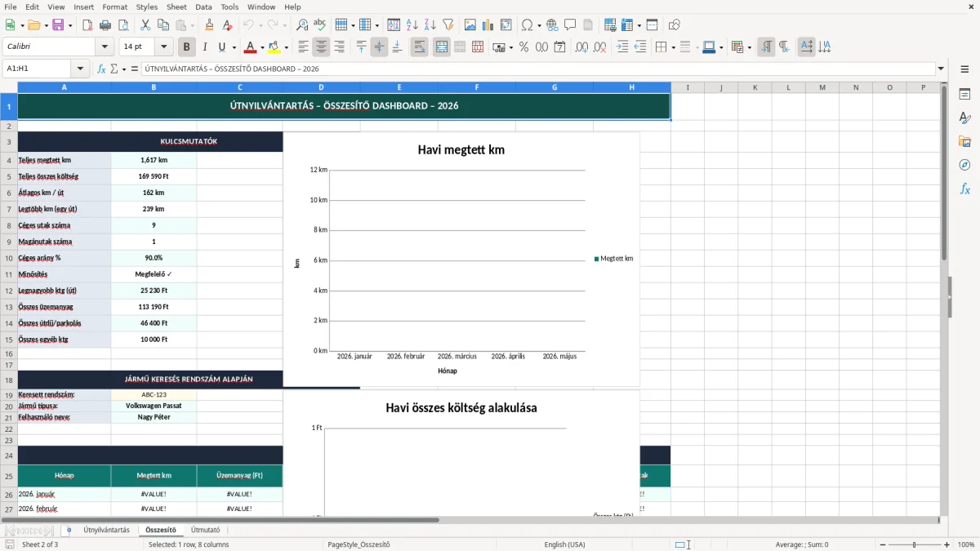Toggle Align Right

point(339,47)
